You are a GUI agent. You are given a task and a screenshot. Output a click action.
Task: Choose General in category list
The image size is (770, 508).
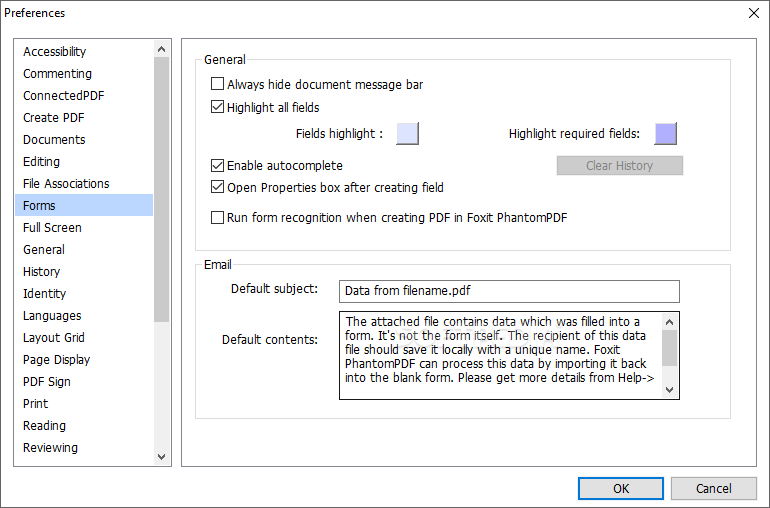point(84,250)
